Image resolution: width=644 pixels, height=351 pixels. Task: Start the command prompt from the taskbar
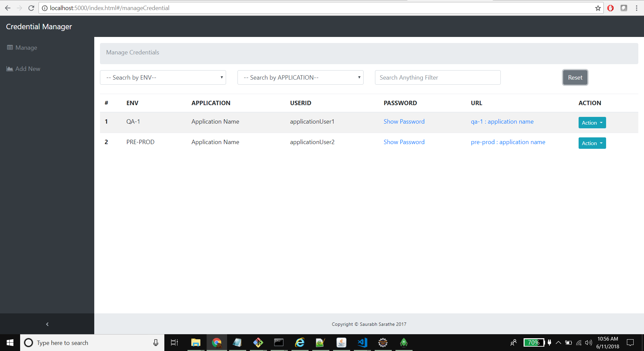click(279, 343)
